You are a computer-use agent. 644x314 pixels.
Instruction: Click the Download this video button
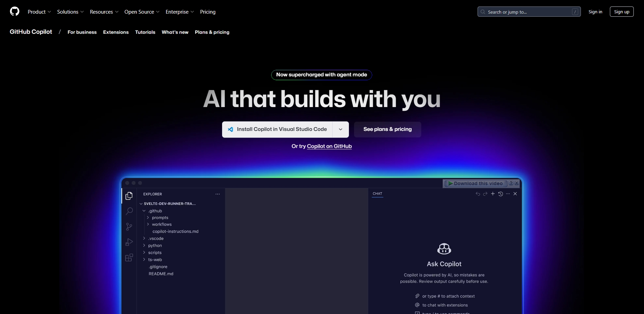click(475, 183)
